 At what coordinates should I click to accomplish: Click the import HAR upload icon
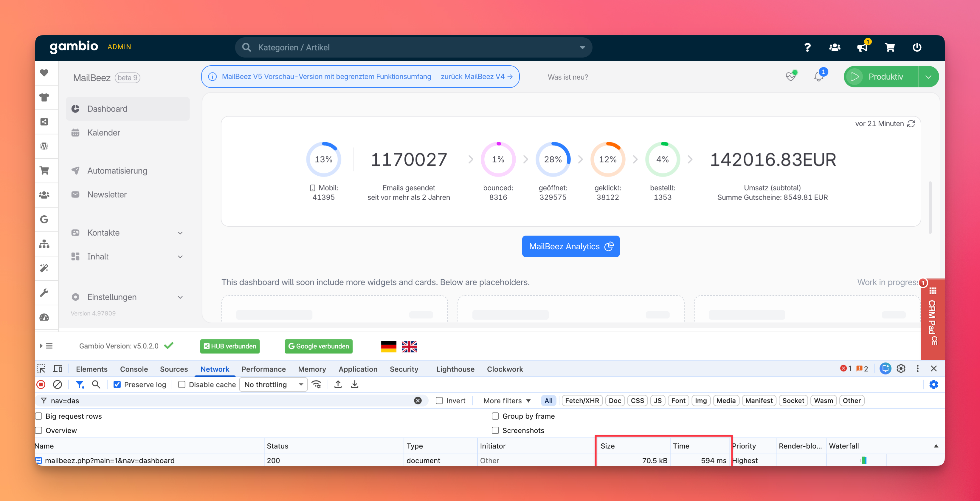338,384
